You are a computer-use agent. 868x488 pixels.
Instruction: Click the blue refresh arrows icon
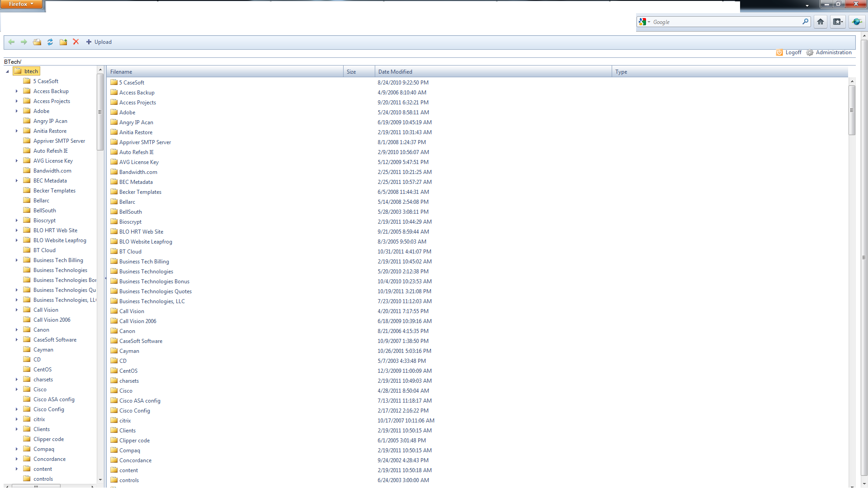pyautogui.click(x=50, y=42)
